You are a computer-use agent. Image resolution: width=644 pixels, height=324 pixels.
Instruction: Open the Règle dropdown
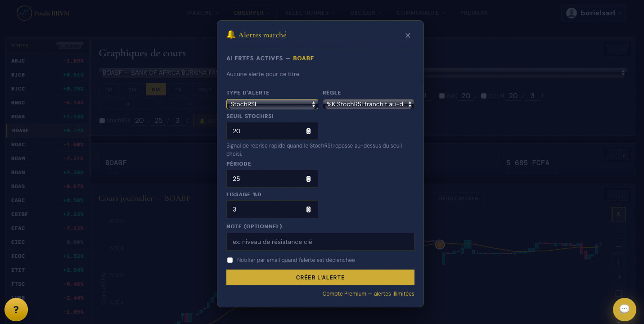[x=369, y=104]
